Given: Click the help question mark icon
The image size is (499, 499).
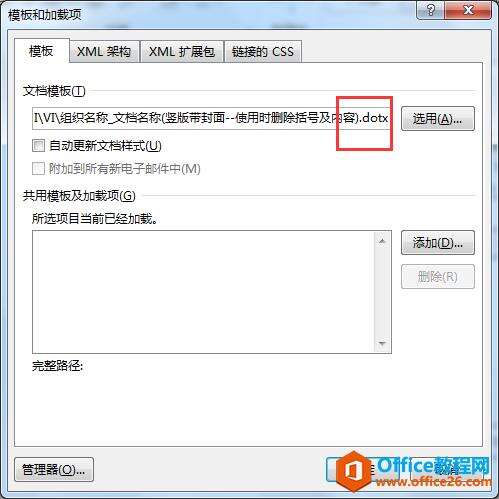Looking at the screenshot, I should pyautogui.click(x=430, y=10).
